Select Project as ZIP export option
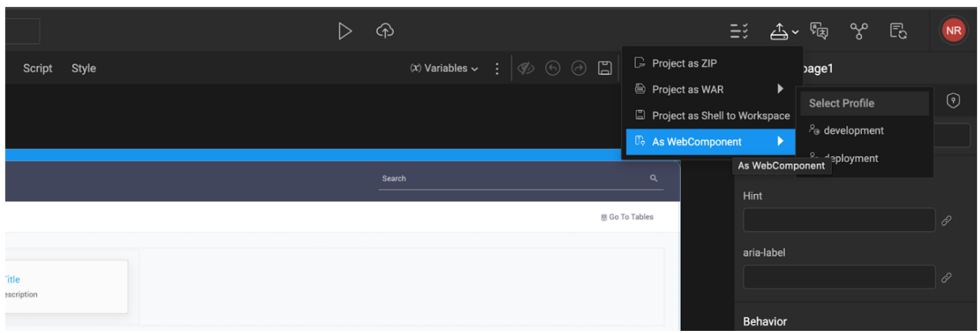The height and width of the screenshot is (333, 980). [x=684, y=63]
